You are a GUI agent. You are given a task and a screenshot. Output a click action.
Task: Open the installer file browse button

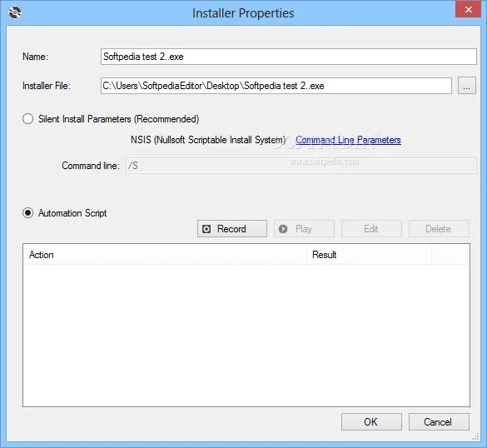coord(466,86)
